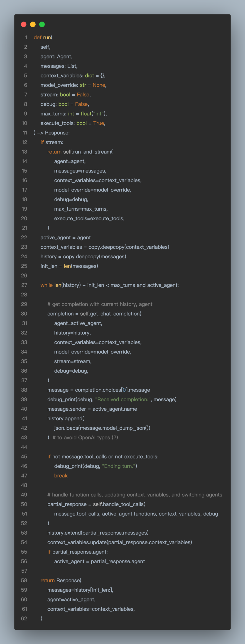Image resolution: width=245 pixels, height=644 pixels.
Task: Click the 'True' value on line 10
Action: coord(99,123)
